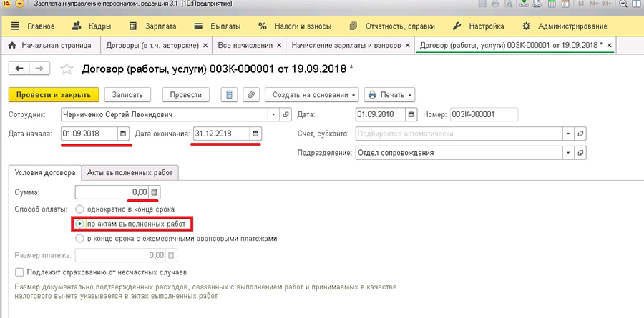The width and height of the screenshot is (644, 318).
Task: Click the Дата окончания date field
Action: pos(221,134)
